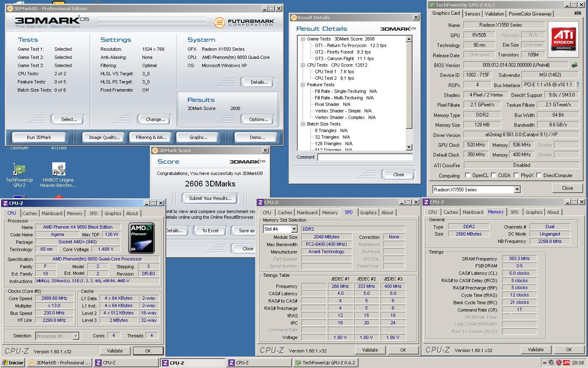Click the Run 3DMark button
Viewport: 588px width, 368px height.
pyautogui.click(x=39, y=137)
